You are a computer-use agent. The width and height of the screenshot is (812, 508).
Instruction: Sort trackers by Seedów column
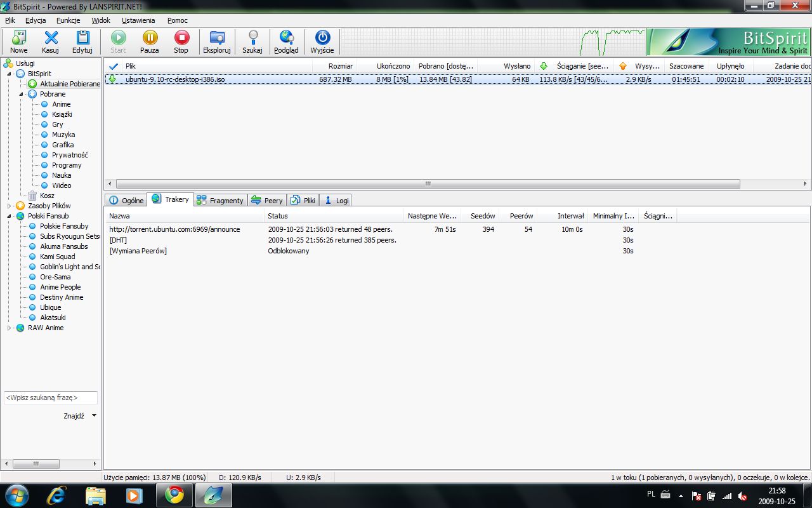[x=480, y=216]
